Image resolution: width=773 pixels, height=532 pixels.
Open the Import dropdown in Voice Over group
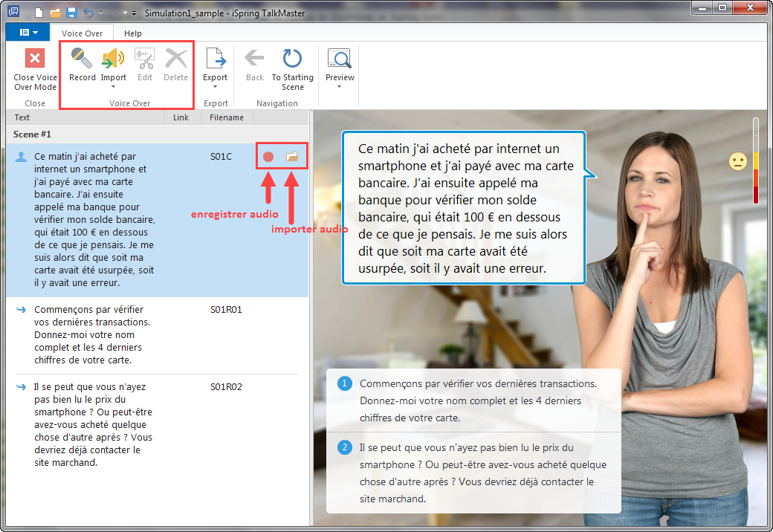click(113, 86)
